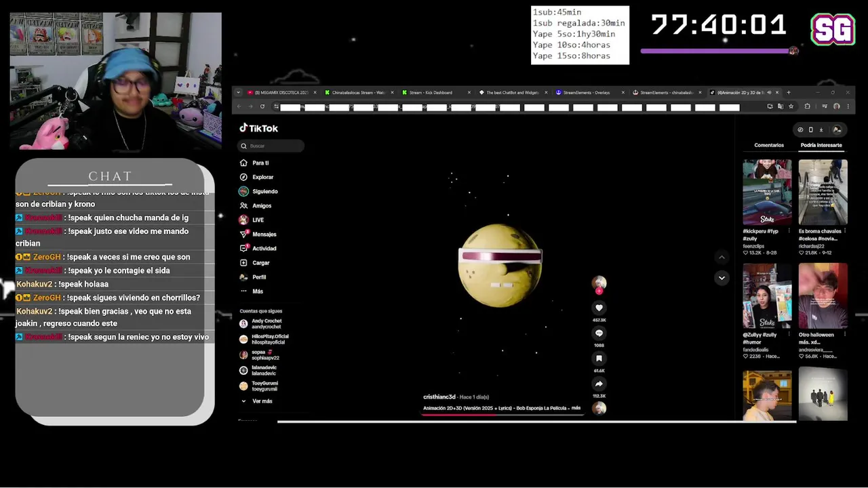
Task: Share video with arrow icon
Action: (x=599, y=384)
